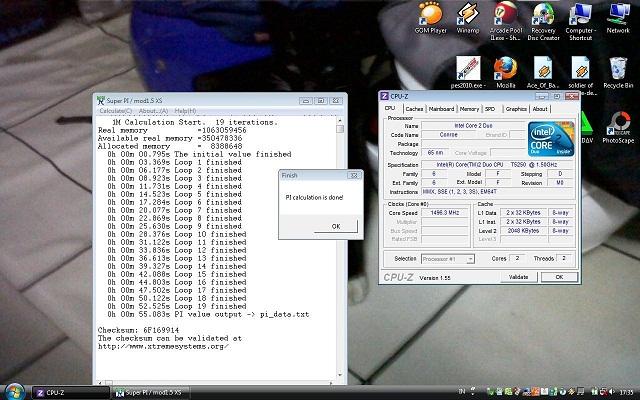Click the Super PI title bar icon
640x400 pixels.
click(x=101, y=100)
